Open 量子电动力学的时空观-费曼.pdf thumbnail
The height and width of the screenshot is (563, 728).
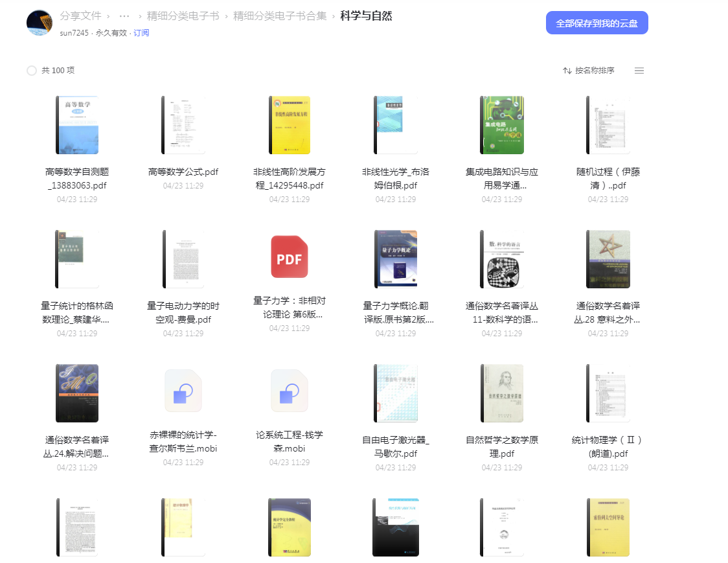(x=183, y=259)
